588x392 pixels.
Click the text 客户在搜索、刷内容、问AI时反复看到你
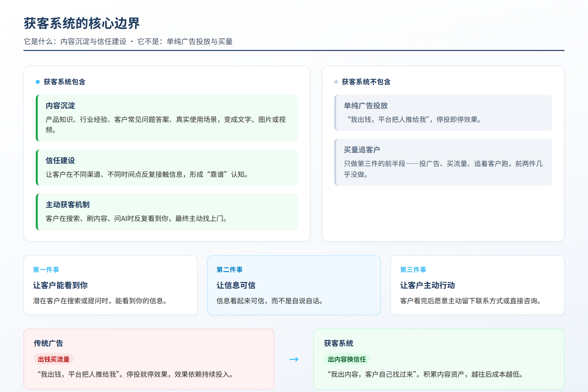[x=107, y=219]
